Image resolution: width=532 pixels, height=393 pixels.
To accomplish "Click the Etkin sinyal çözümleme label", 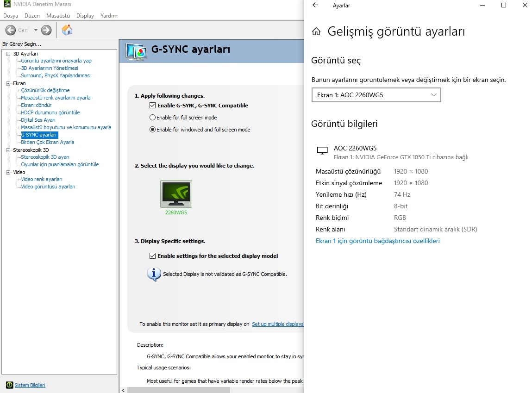I will click(x=349, y=183).
